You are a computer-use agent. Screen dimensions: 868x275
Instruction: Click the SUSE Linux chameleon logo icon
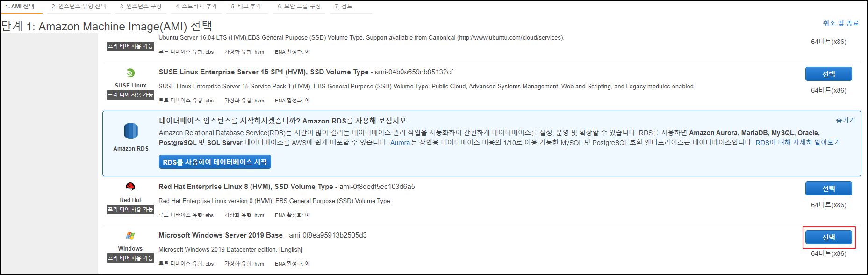pyautogui.click(x=130, y=73)
